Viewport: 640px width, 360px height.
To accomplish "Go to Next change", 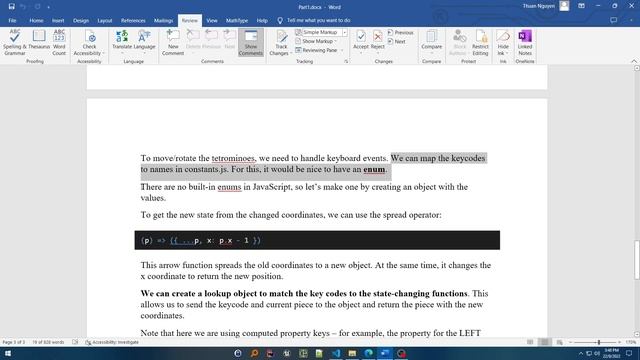I will [396, 41].
